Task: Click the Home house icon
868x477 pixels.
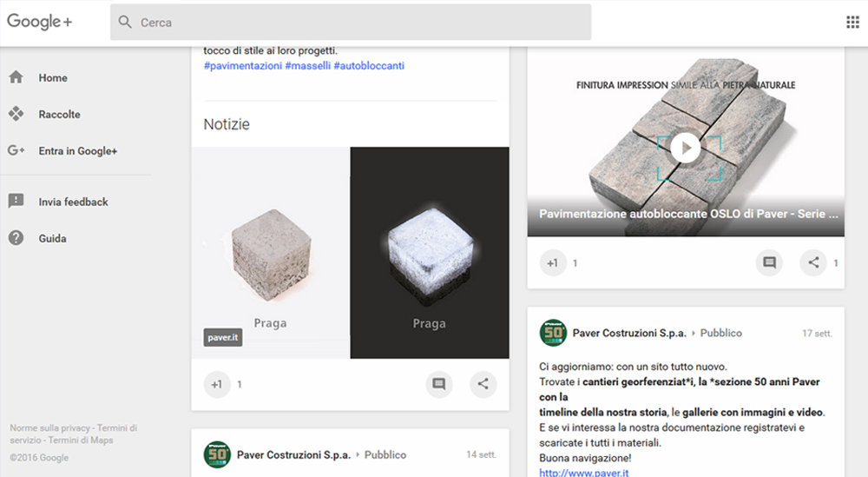Action: (16, 77)
